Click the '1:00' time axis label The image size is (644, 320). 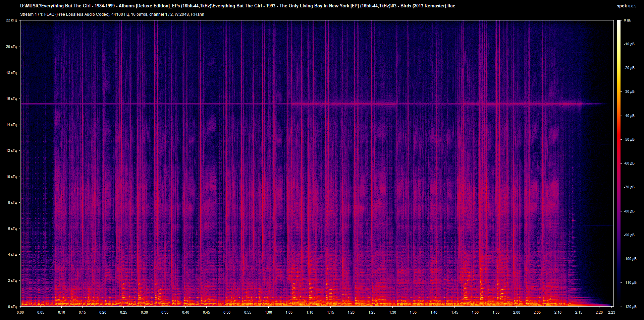[269, 312]
